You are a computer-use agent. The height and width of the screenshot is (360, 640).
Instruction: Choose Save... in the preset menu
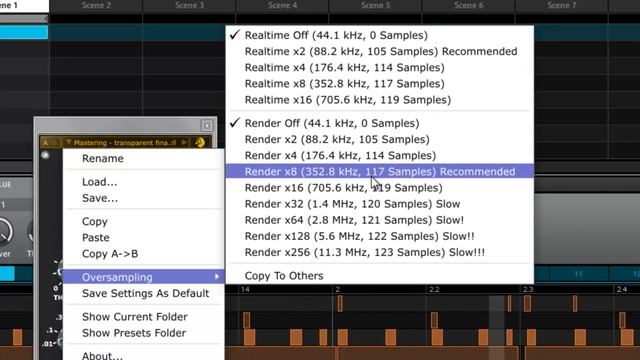coord(100,198)
